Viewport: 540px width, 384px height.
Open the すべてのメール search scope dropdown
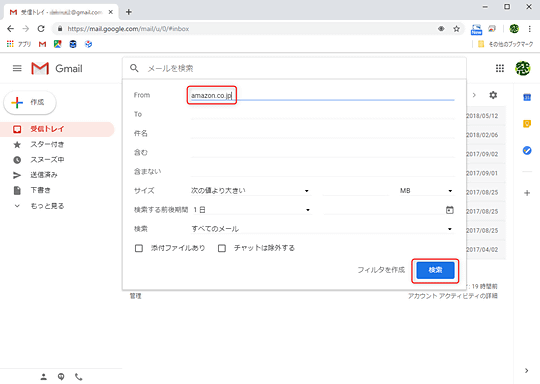pyautogui.click(x=322, y=229)
